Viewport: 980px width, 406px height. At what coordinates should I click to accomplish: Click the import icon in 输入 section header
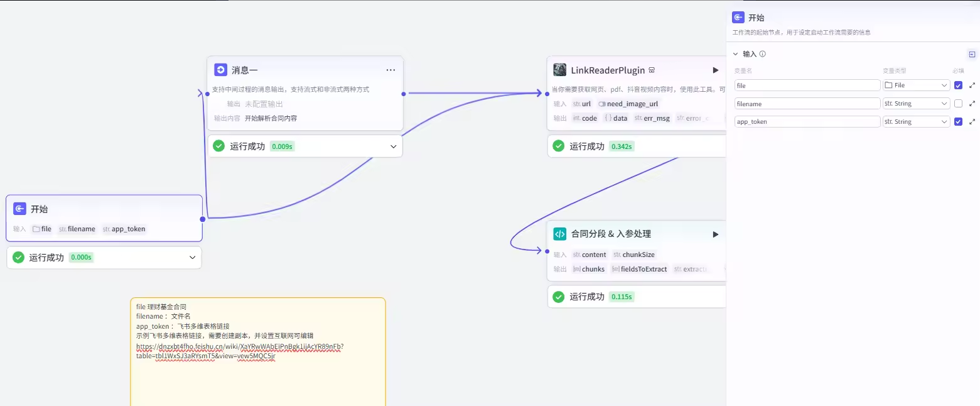(971, 54)
